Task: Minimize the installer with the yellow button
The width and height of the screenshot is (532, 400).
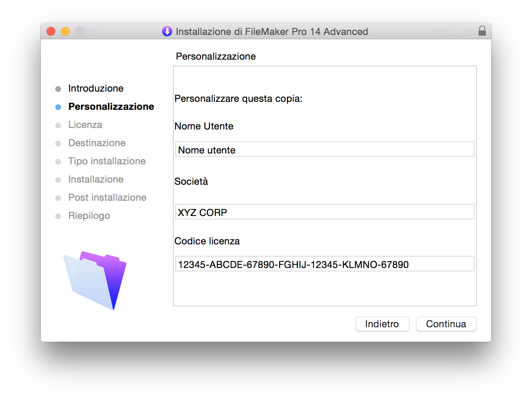Action: 65,31
